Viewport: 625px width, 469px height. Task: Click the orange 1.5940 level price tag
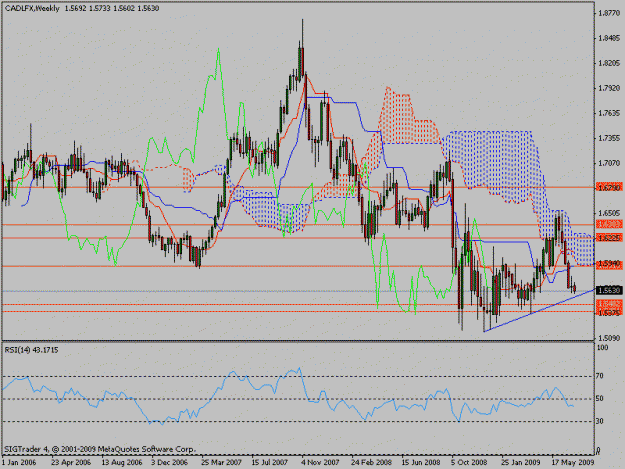click(609, 263)
